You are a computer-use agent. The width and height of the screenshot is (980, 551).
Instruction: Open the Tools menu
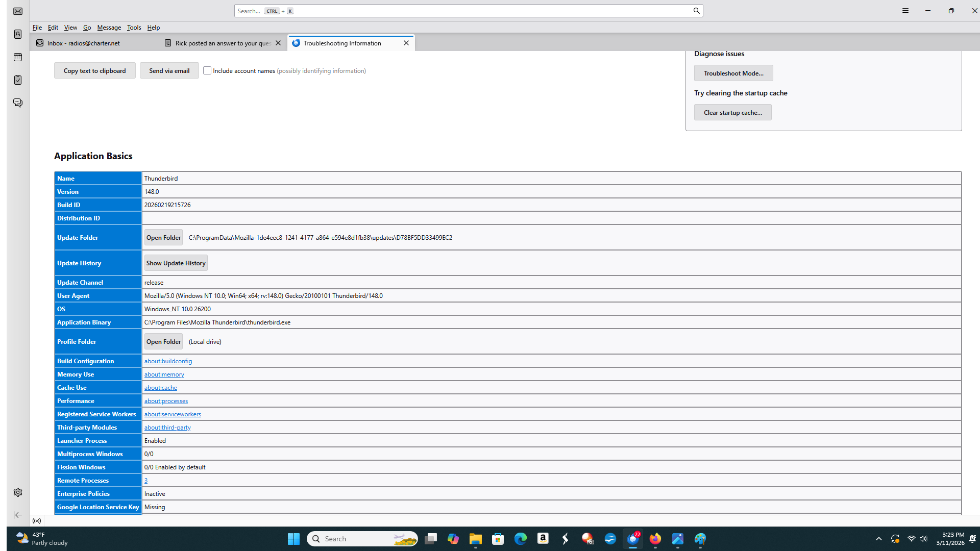pos(134,28)
